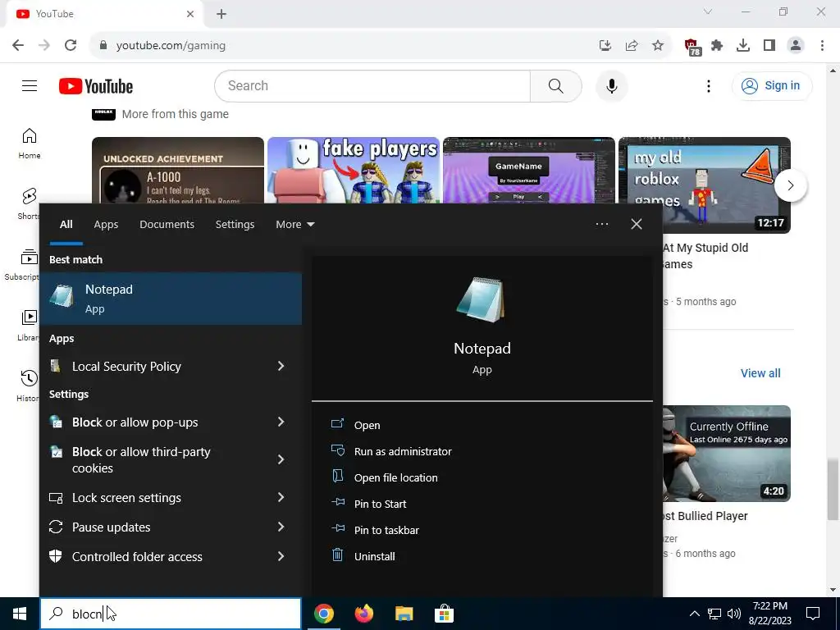Open the YouTube hamburger guide menu

pos(30,85)
